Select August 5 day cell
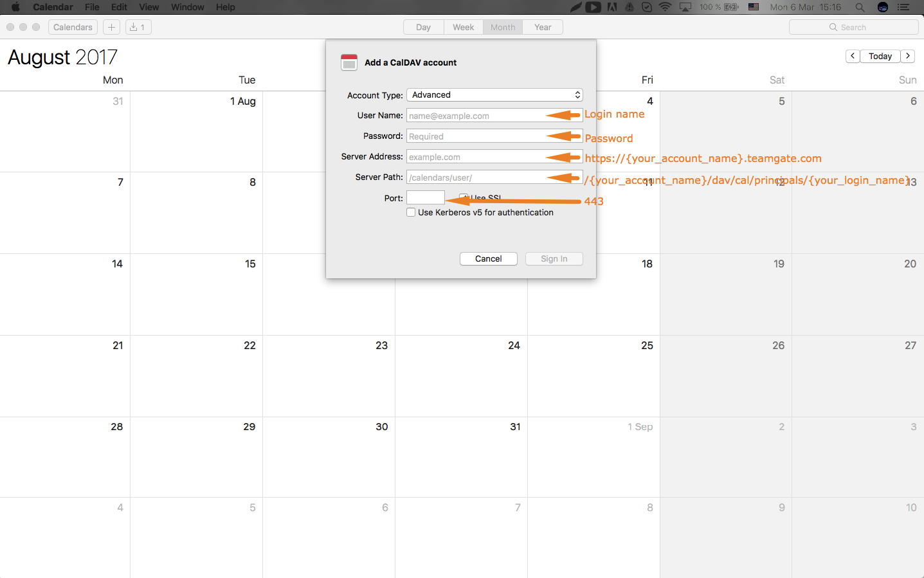The image size is (924, 578). pos(726,131)
